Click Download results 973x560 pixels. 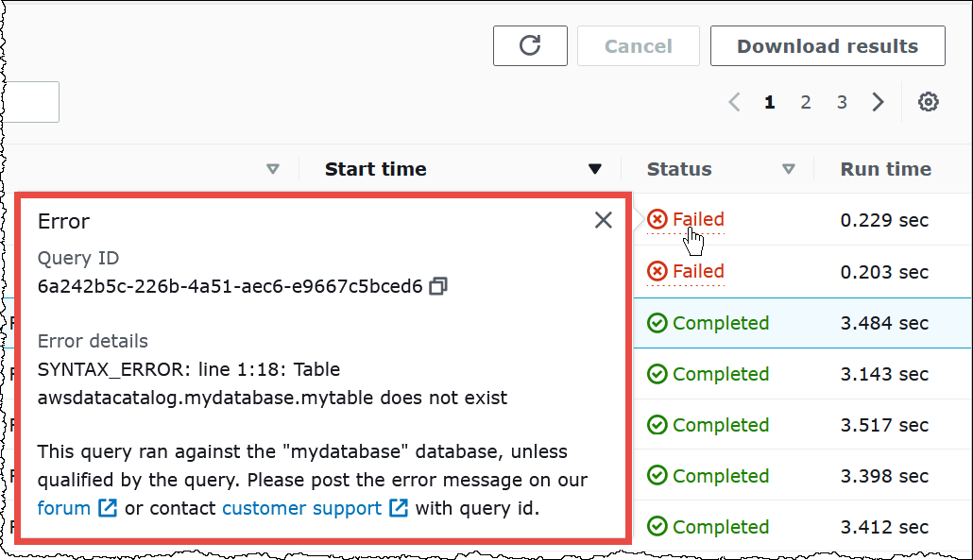[827, 44]
